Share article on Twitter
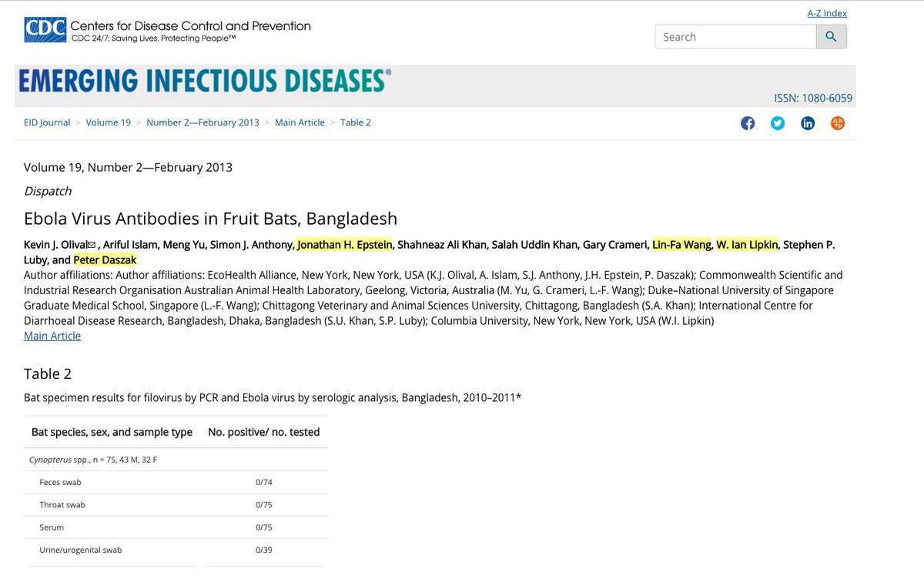Screen dimensions: 924x579 (x=778, y=123)
